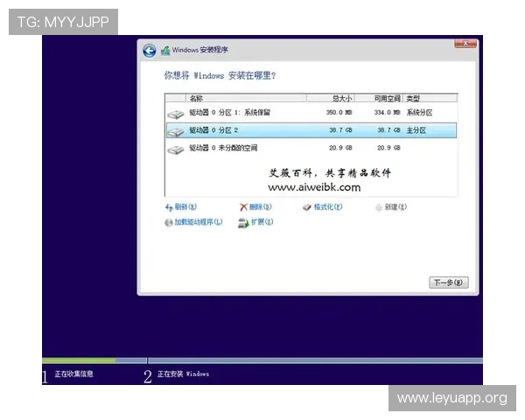Click the setup progress bar
The height and width of the screenshot is (420, 525).
tap(262, 360)
